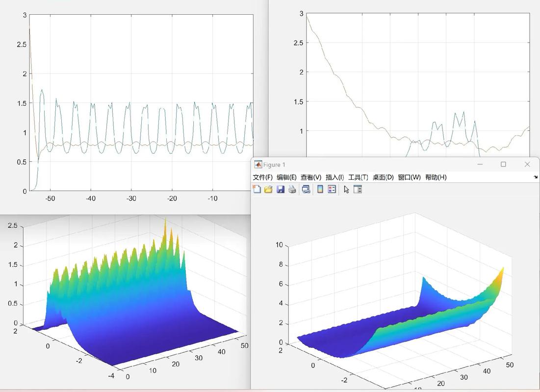
Task: Click the MATLAB logo in Figure 1 title bar
Action: click(x=258, y=165)
